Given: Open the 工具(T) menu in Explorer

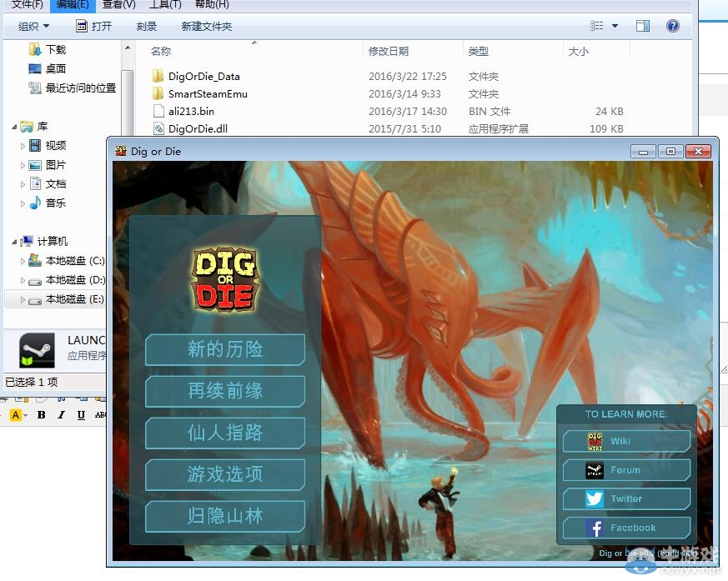Looking at the screenshot, I should coord(165,4).
